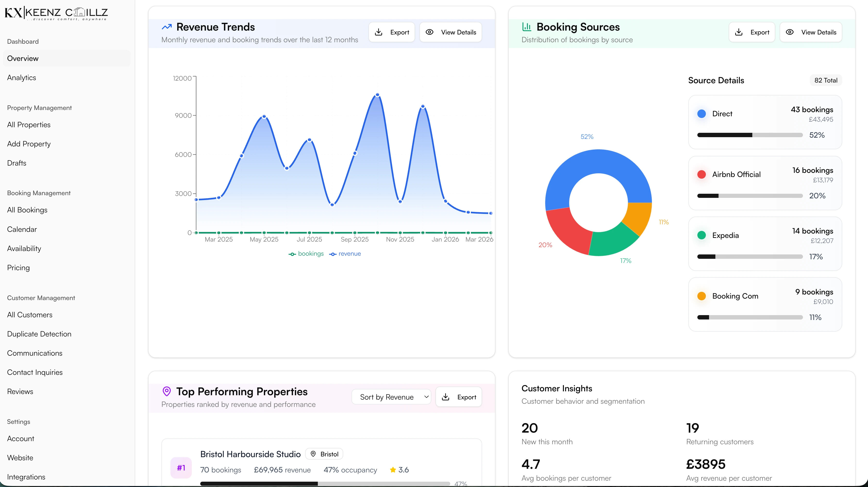Open Analytics in the sidebar
868x487 pixels.
click(x=22, y=77)
